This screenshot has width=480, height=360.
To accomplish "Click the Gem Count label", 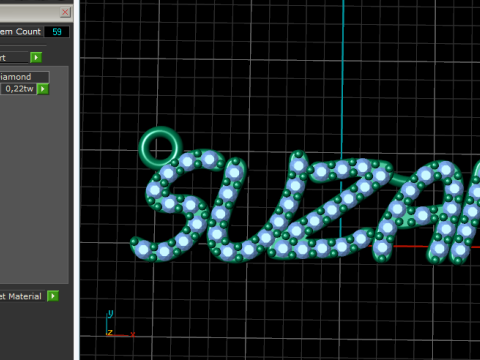I will click(x=20, y=32).
